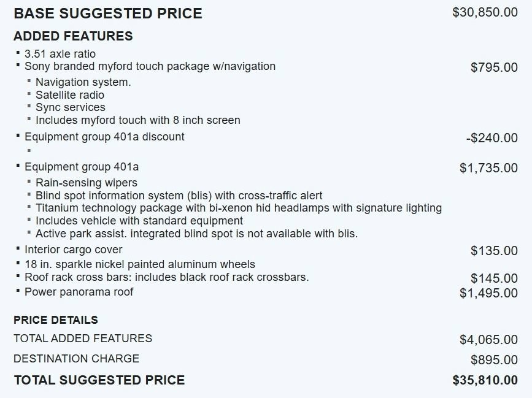The image size is (532, 398).
Task: Select the Sync services sub-item
Action: (x=70, y=107)
